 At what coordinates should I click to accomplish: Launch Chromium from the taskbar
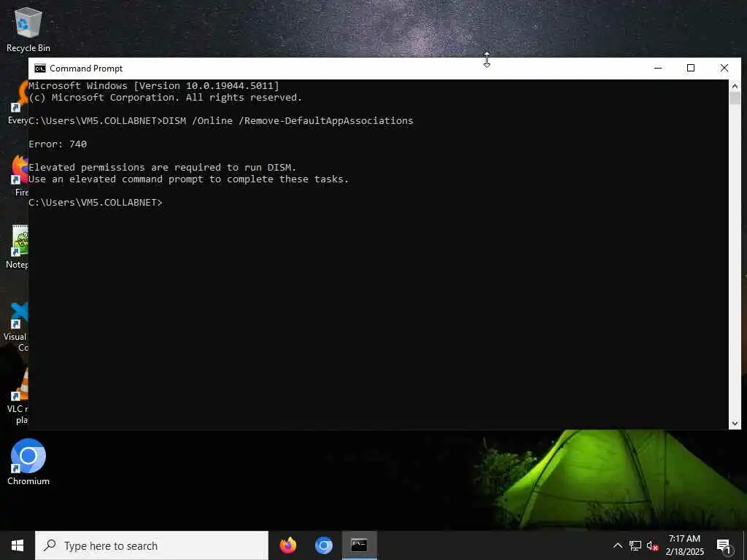coord(323,545)
